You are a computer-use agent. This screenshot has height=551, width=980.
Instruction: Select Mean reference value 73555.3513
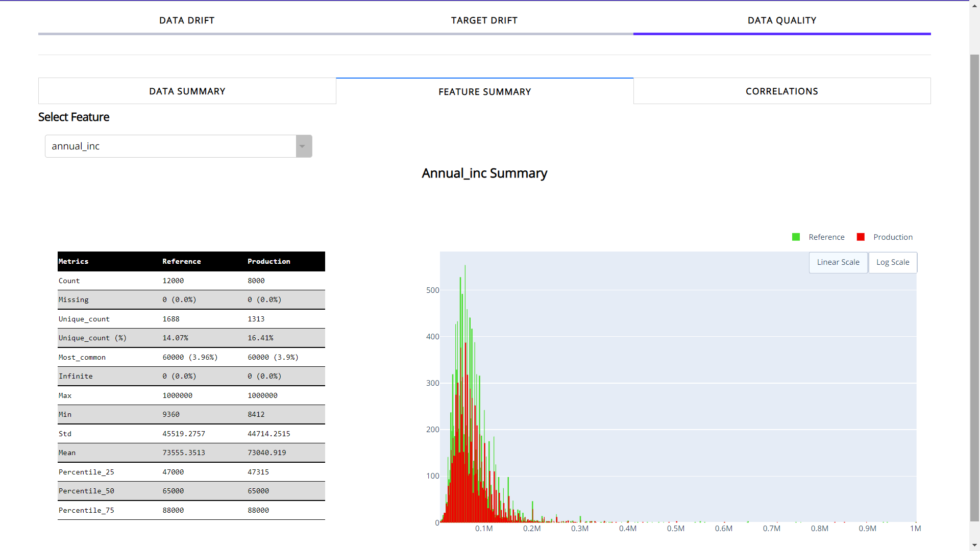click(184, 453)
